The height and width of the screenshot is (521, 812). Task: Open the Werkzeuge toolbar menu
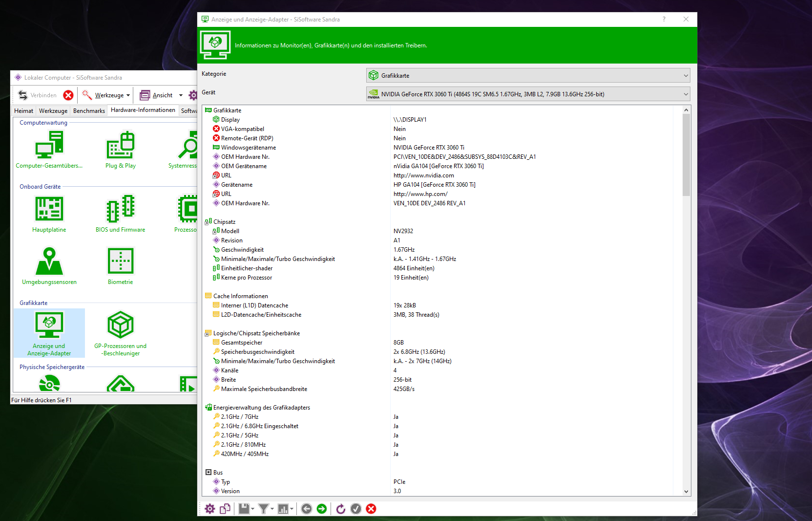[x=106, y=95]
